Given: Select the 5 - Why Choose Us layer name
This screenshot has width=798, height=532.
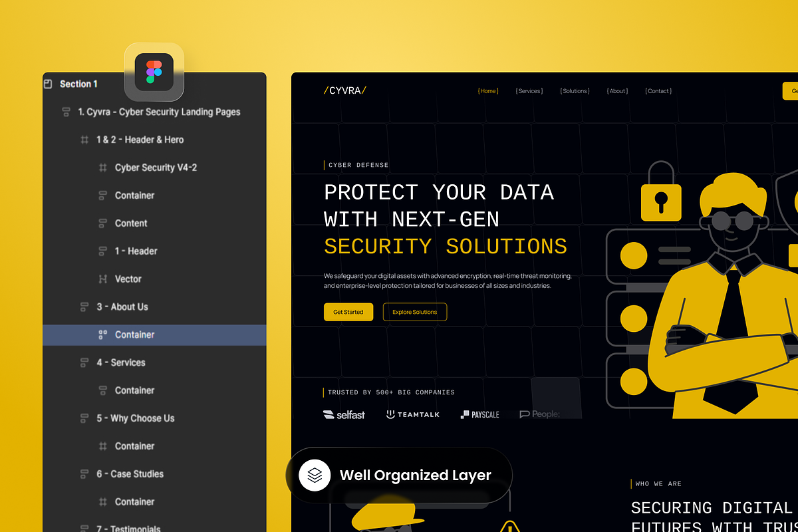Looking at the screenshot, I should pos(136,418).
